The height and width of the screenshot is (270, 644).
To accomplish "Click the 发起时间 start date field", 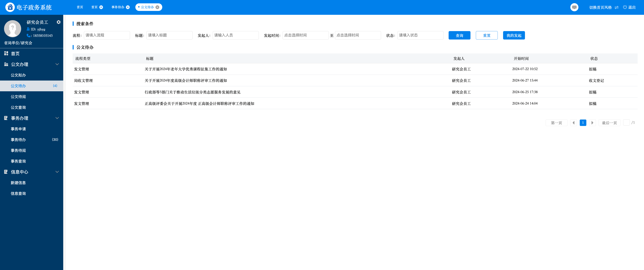I will [305, 35].
